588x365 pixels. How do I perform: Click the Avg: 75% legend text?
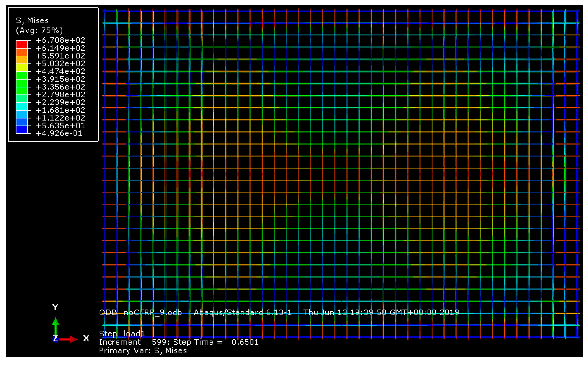pyautogui.click(x=39, y=30)
